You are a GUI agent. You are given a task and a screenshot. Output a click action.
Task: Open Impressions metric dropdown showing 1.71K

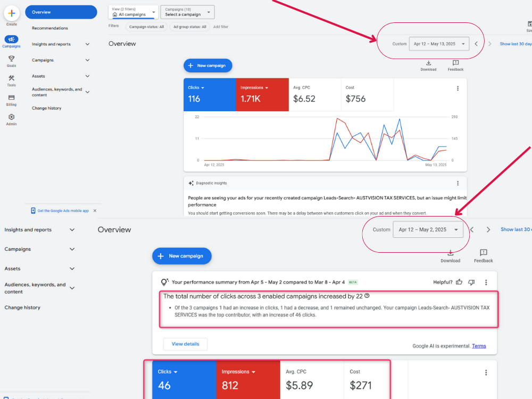[254, 88]
